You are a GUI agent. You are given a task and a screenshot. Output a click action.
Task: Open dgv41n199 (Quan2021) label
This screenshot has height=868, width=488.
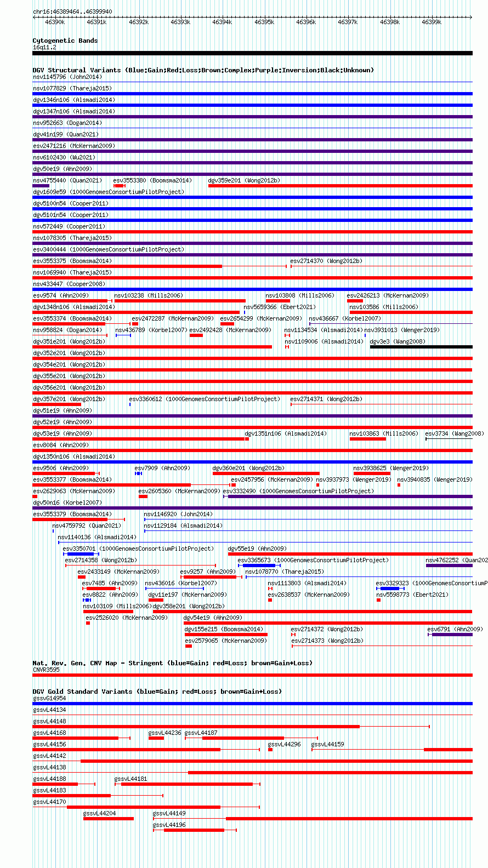(65, 134)
